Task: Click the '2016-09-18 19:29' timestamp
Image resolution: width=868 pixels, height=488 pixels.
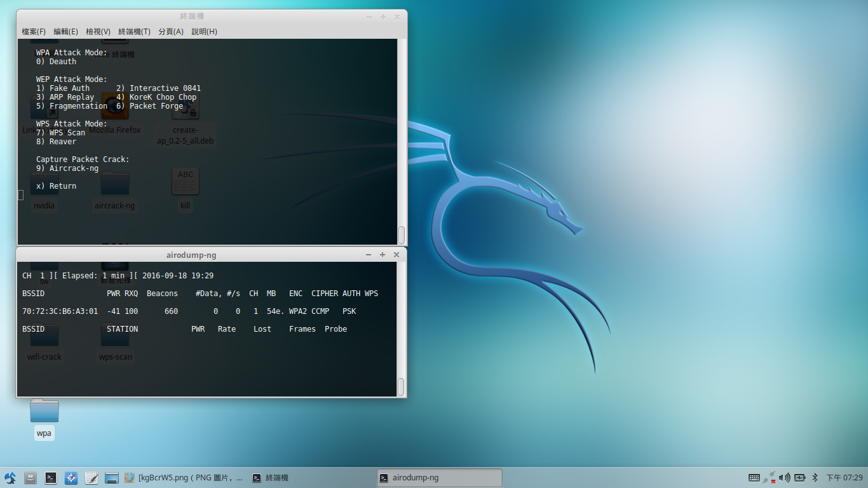Action: (x=178, y=276)
